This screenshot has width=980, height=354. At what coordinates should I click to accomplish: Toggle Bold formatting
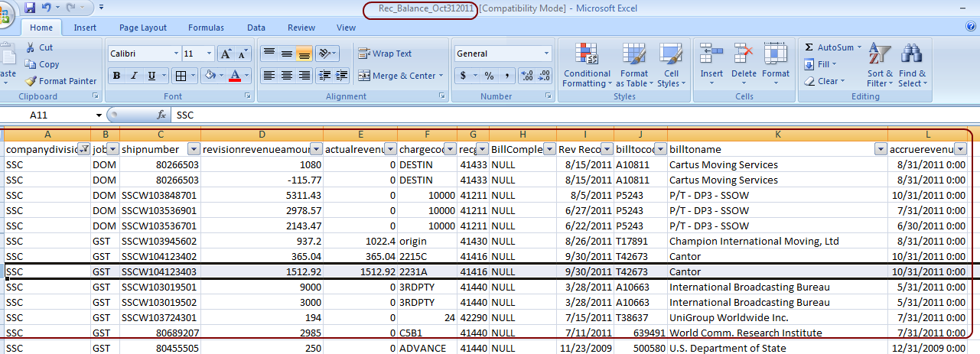(x=116, y=76)
